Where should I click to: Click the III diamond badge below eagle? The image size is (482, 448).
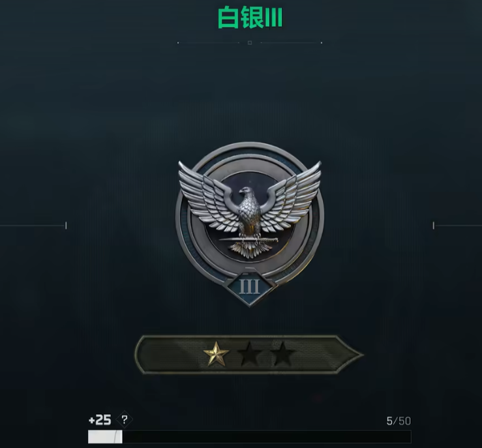point(249,287)
